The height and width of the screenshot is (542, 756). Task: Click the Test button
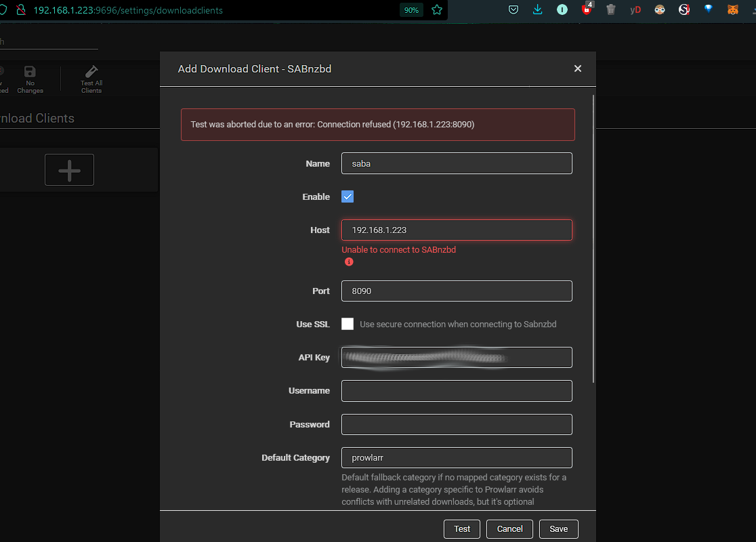pyautogui.click(x=461, y=529)
